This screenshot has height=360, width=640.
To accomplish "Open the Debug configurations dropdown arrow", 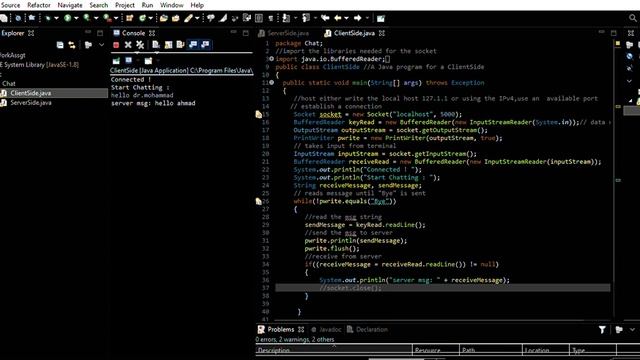I will tap(56, 18).
